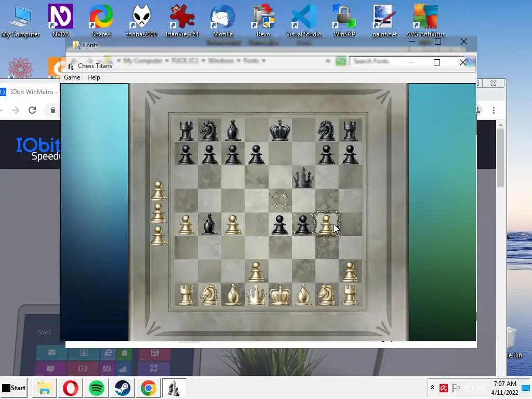The height and width of the screenshot is (399, 532).
Task: Click the IObit WinMetro browser tab
Action: [30, 92]
